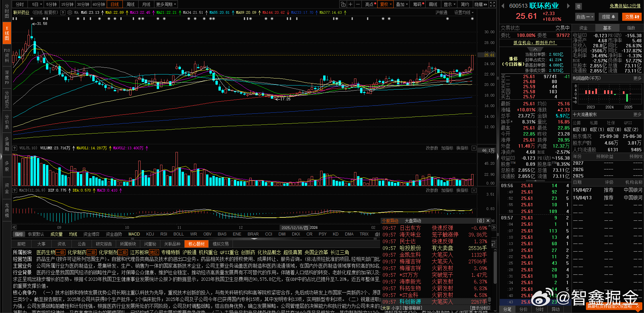The width and height of the screenshot is (644, 313).
Task: Click the 免费体验L2行情 link
Action: coord(625,6)
